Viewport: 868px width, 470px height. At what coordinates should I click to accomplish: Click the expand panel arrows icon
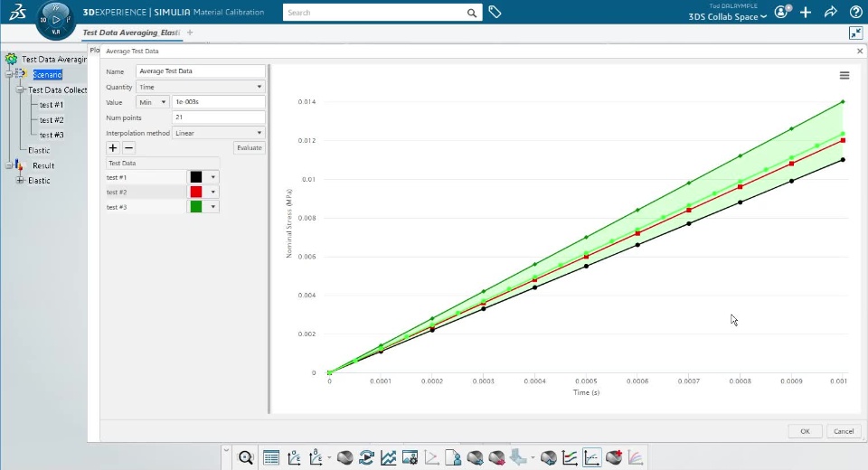coord(855,33)
